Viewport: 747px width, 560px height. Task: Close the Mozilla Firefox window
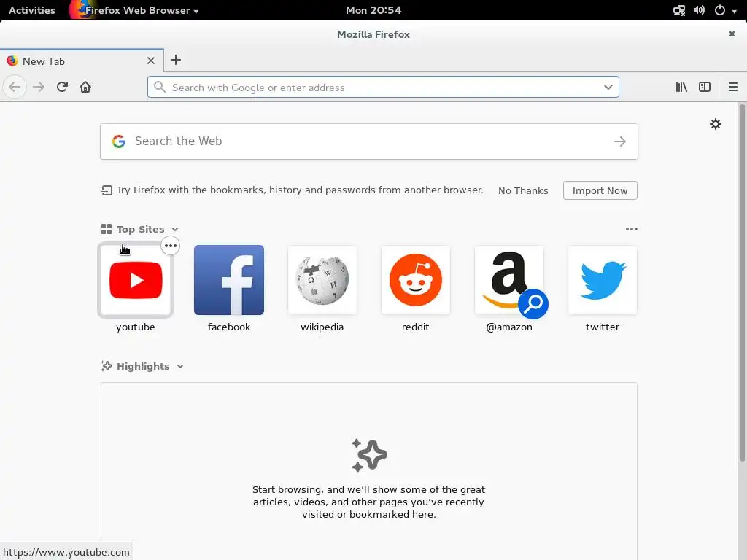pos(732,34)
